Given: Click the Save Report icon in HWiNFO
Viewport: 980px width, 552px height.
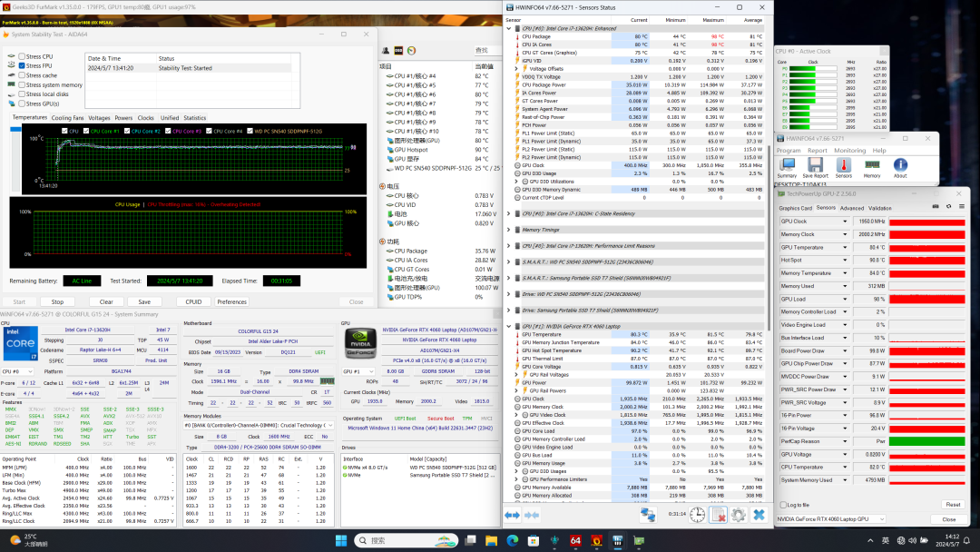Looking at the screenshot, I should pos(815,166).
